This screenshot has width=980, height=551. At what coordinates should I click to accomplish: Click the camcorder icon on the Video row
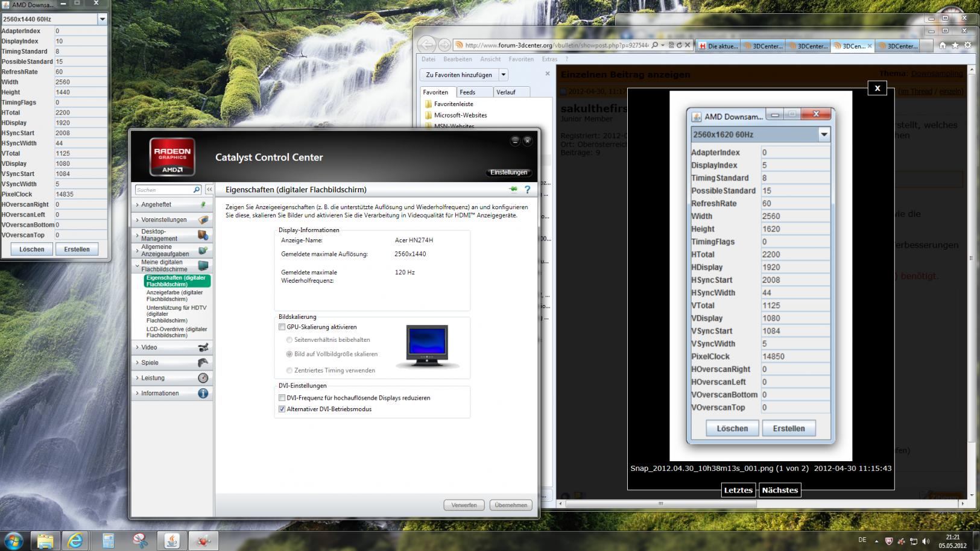(203, 347)
